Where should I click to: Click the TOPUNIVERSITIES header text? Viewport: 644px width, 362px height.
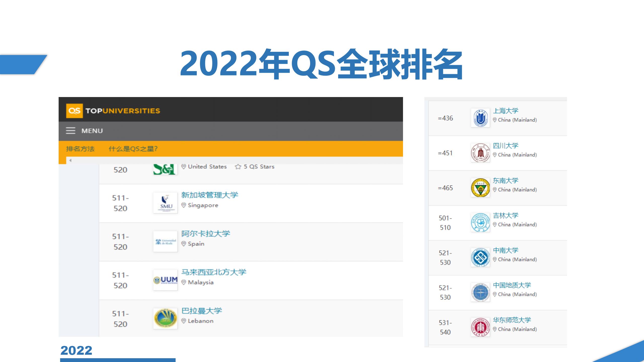coord(123,111)
